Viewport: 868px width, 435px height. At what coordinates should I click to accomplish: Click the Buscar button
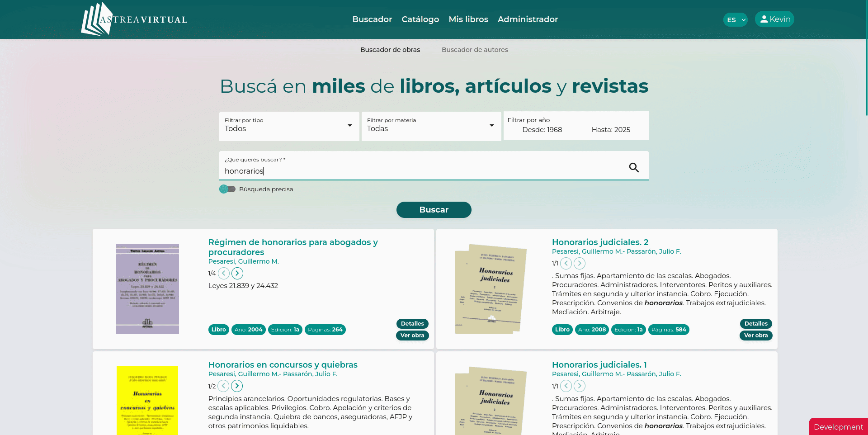[434, 210]
